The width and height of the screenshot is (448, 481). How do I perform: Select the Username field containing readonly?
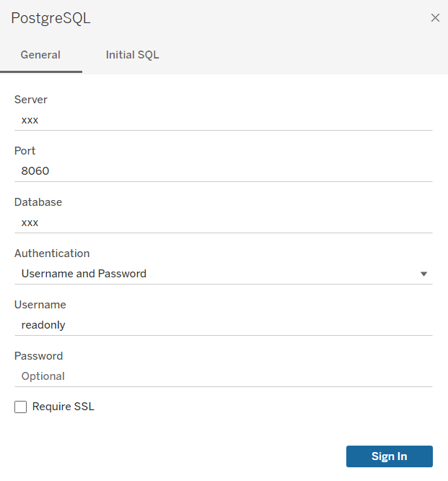point(223,325)
